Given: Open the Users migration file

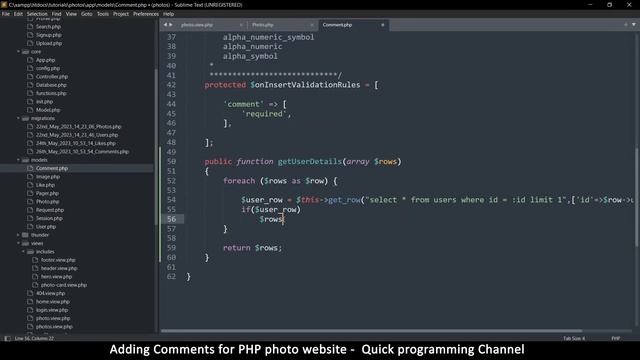Looking at the screenshot, I should [x=77, y=135].
